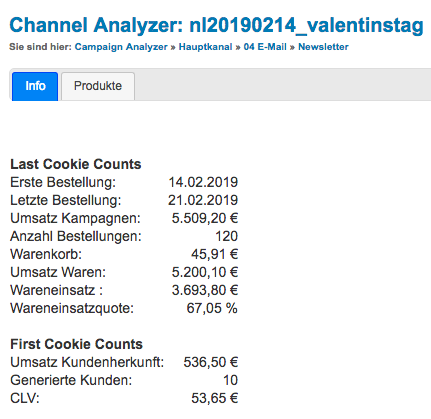Click the Generierte Kunden value 10
Screen dimensions: 431x419
(x=230, y=380)
